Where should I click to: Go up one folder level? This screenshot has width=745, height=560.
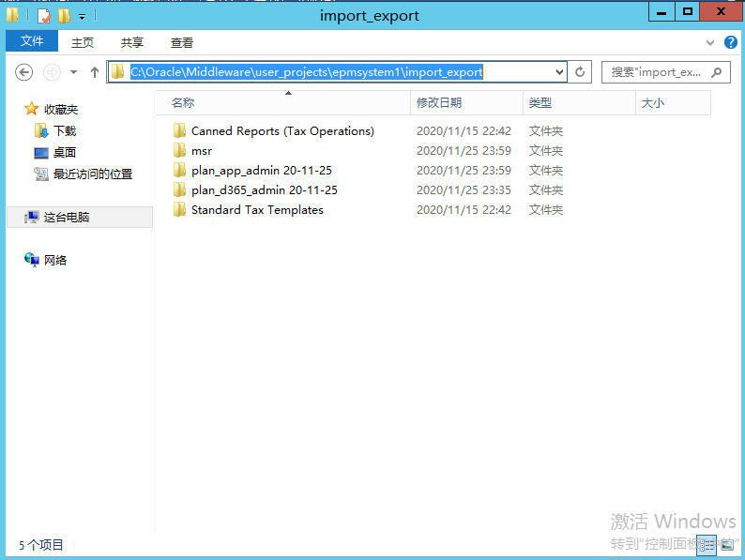[95, 72]
